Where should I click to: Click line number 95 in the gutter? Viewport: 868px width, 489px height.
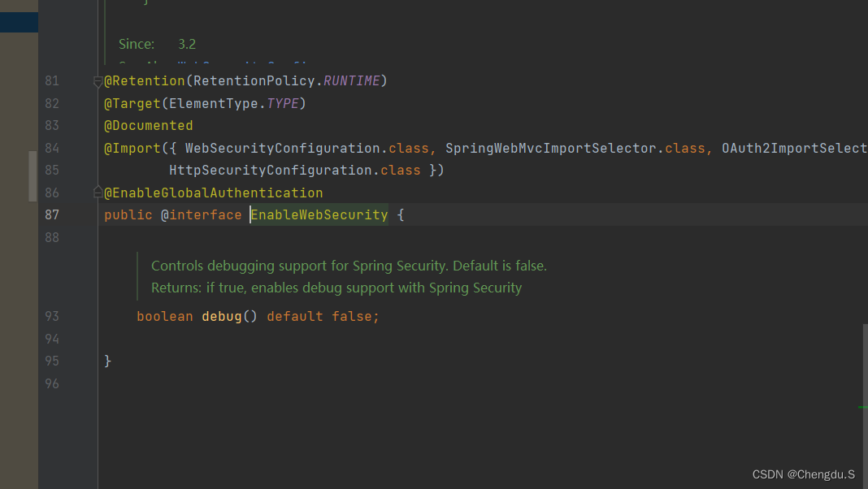tap(51, 361)
